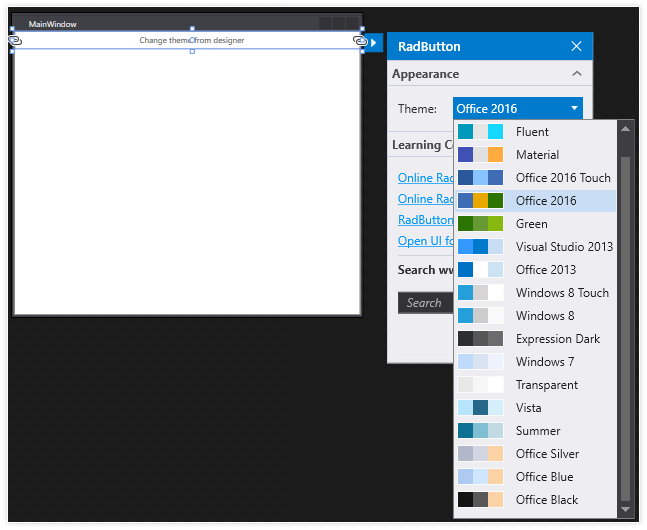
Task: Open the Theme combo box arrow
Action: point(574,108)
